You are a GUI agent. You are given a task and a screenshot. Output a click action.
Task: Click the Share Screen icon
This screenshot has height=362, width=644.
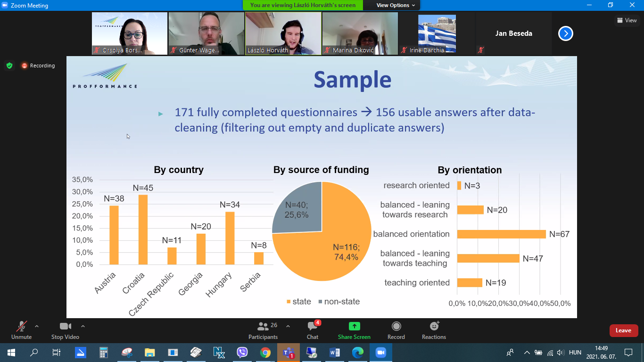354,327
